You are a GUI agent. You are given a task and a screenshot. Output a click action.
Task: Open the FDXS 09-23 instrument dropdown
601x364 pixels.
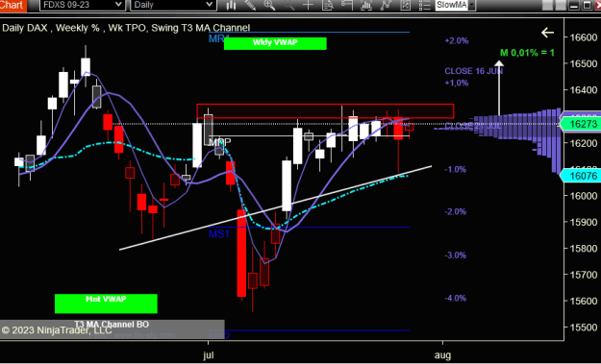pos(82,5)
